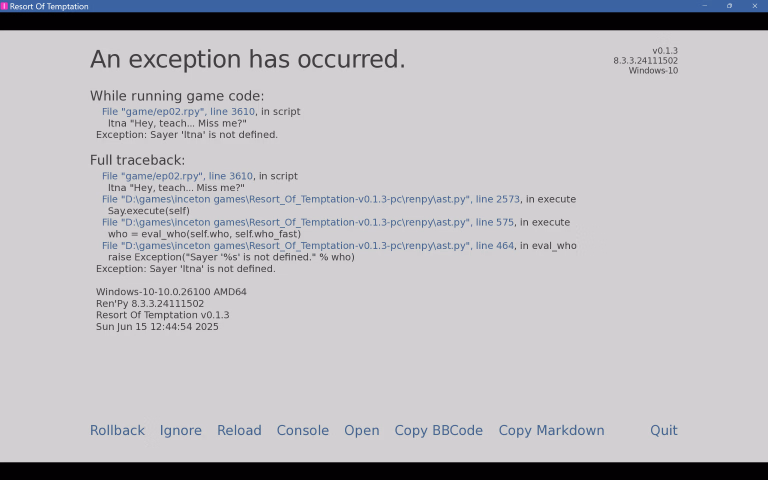Screen dimensions: 768x480
Task: Open the ast.py line 575 link
Action: [308, 222]
